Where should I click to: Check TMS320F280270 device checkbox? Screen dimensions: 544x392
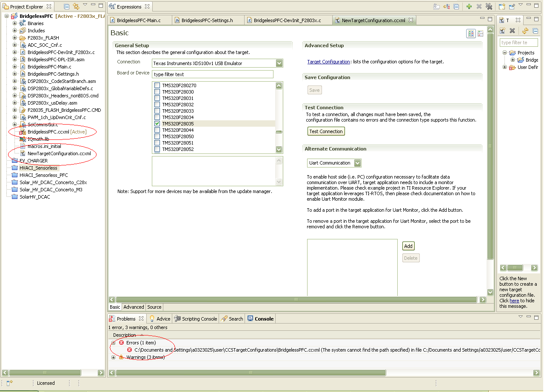pyautogui.click(x=157, y=85)
